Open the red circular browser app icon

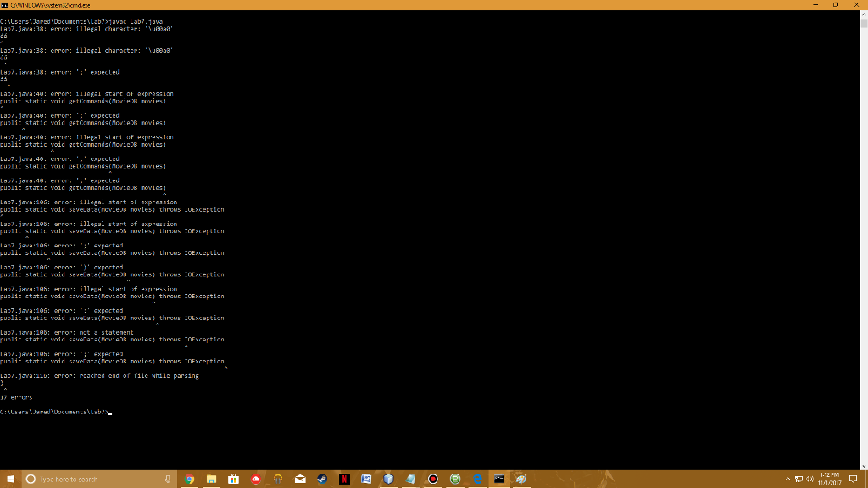(255, 478)
